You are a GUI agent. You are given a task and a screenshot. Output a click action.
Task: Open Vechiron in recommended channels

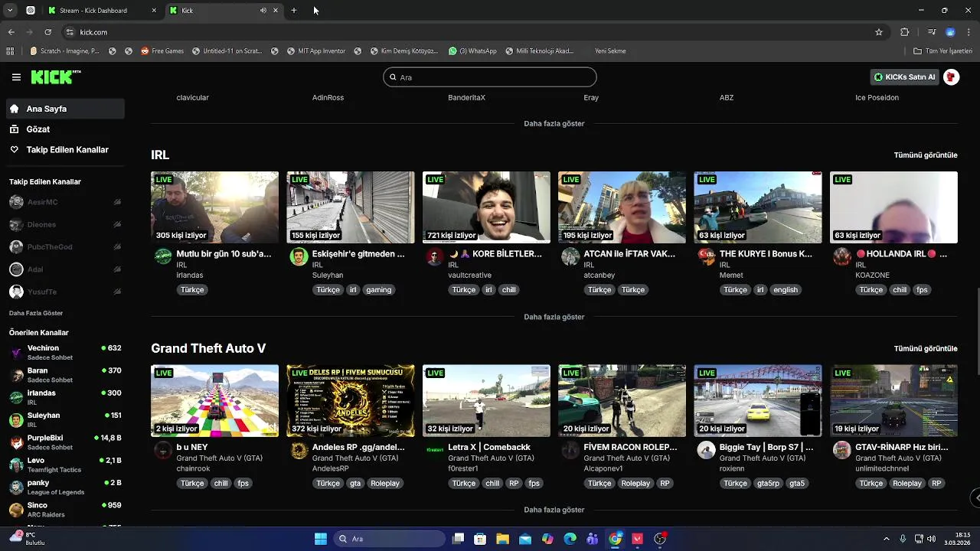point(64,352)
